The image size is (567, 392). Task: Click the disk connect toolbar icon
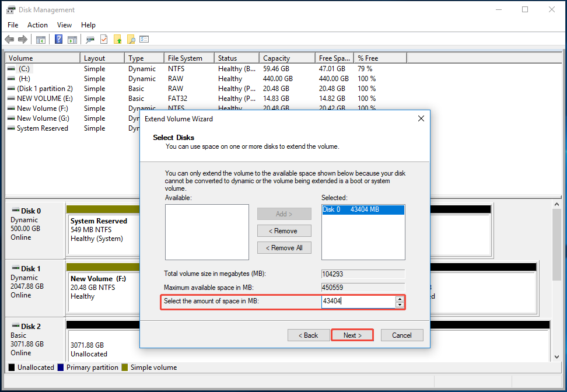tap(90, 40)
